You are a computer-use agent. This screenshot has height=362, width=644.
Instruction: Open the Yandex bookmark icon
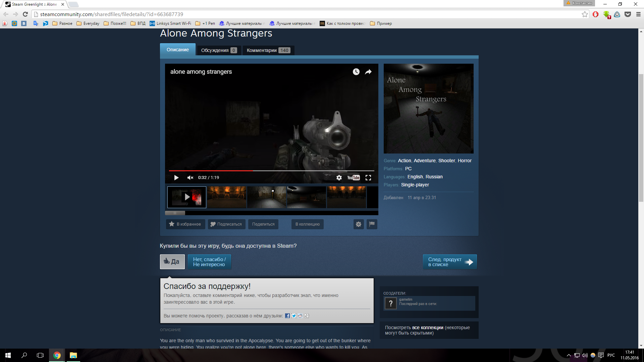coord(5,23)
